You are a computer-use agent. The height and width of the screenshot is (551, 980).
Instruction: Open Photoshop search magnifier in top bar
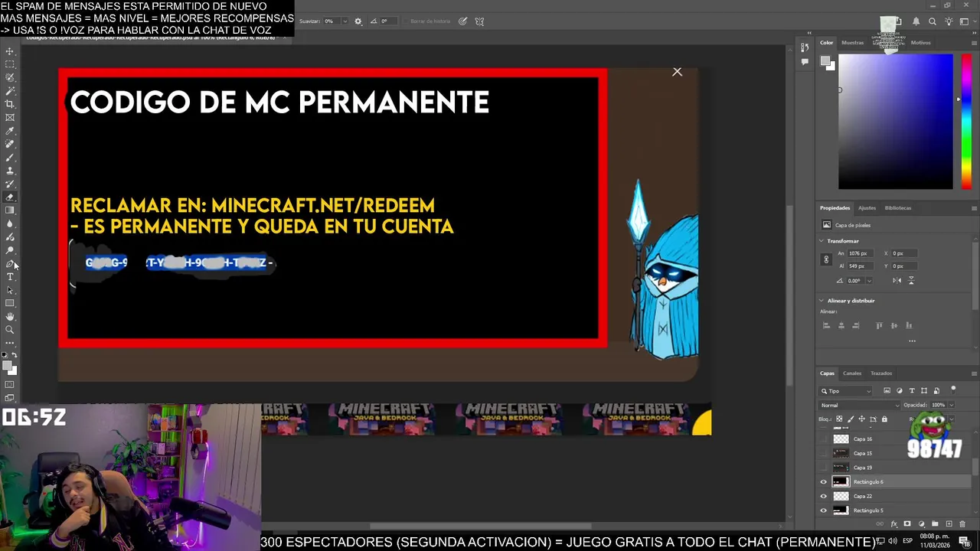pos(932,21)
